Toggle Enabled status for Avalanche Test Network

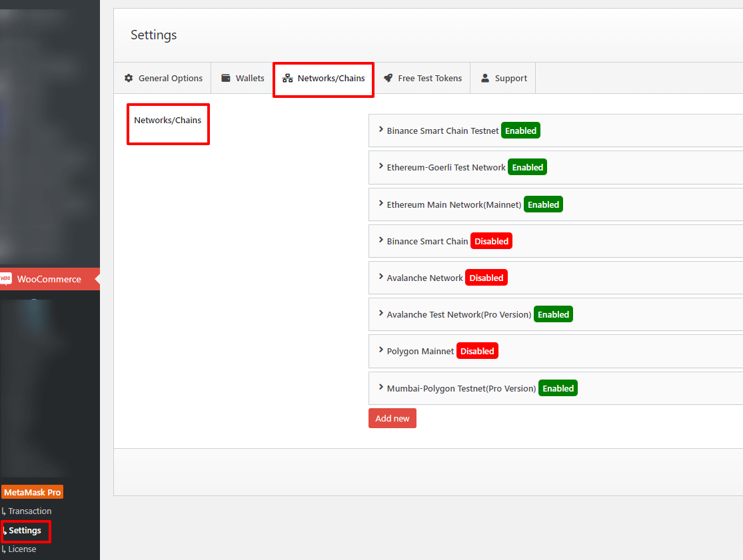click(x=553, y=314)
